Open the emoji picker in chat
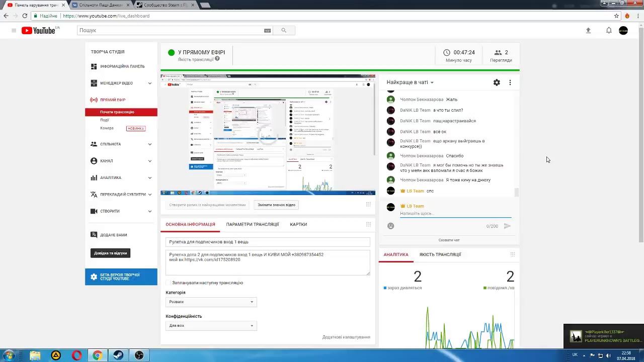 390,226
